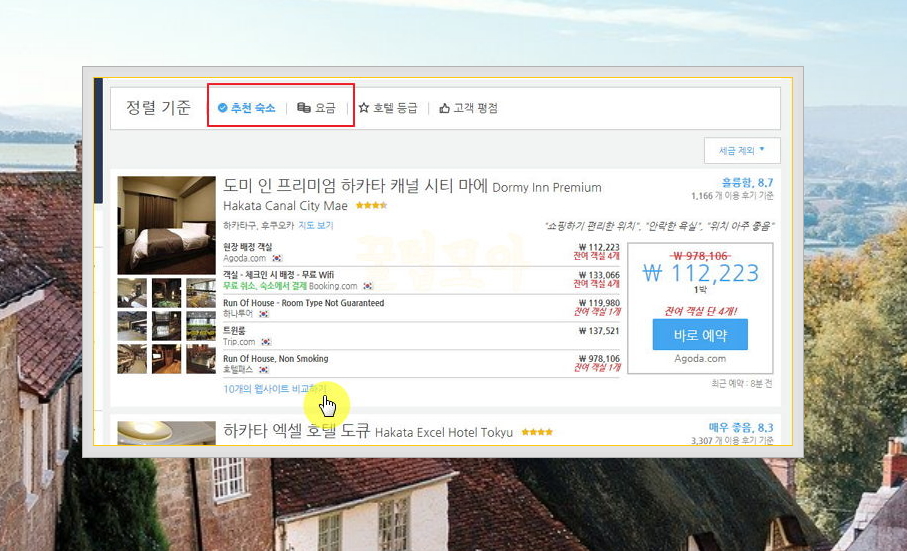This screenshot has height=551, width=907.
Task: Click Dormy Inn's gold star rating icons
Action: [371, 205]
